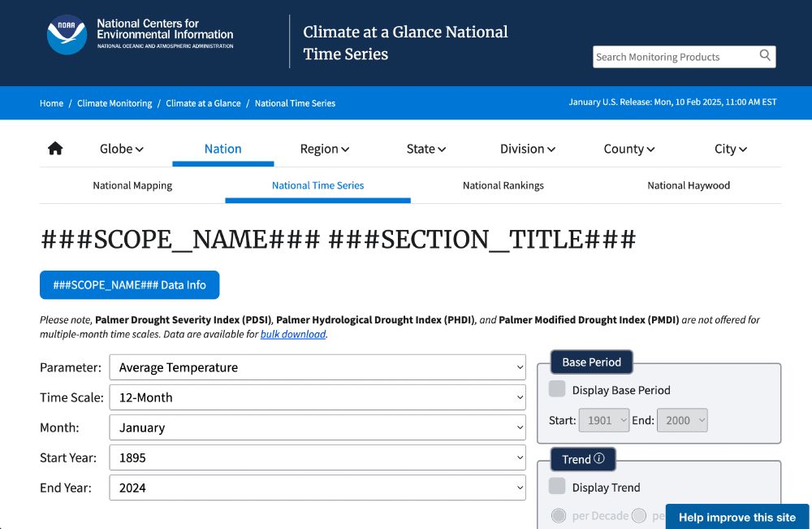Image resolution: width=812 pixels, height=529 pixels.
Task: Open the Month dropdown
Action: 317,427
